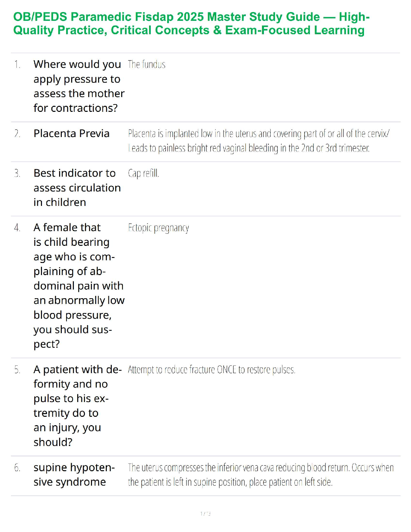Select the term "supine hypotensive syndrome"
The width and height of the screenshot is (411, 532).
tap(74, 475)
